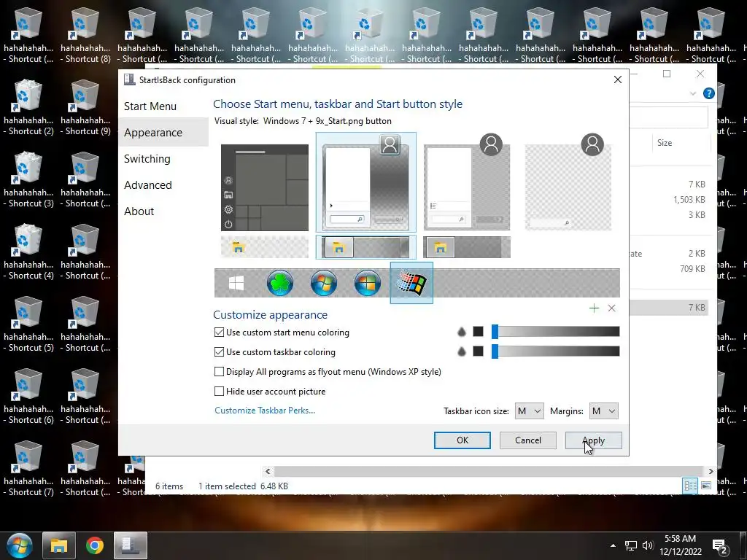Open the Appearance settings page
The image size is (747, 560).
[163, 133]
